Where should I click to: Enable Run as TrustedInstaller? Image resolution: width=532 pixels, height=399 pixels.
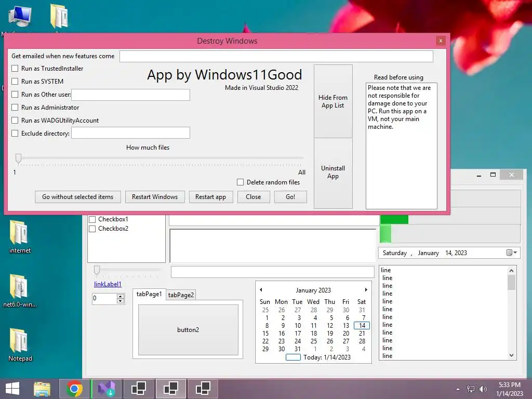15,69
